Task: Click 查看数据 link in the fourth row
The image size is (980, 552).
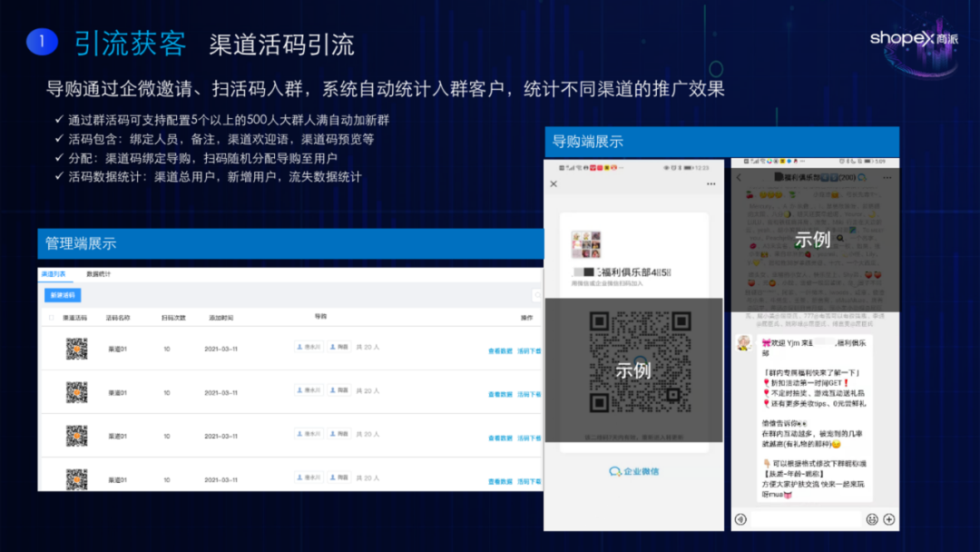Action: 500,481
